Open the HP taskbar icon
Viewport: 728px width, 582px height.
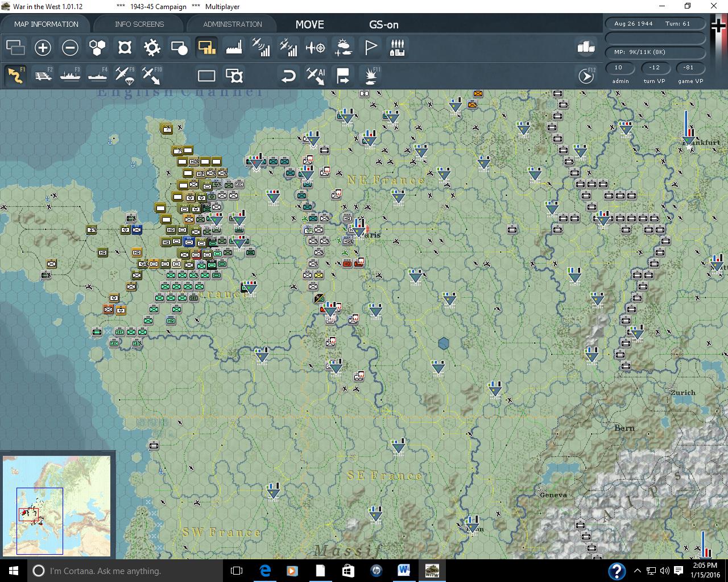(x=376, y=571)
